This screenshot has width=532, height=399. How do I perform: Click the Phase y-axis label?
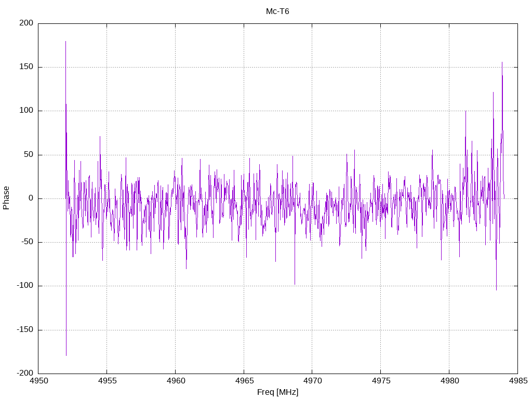(x=6, y=198)
